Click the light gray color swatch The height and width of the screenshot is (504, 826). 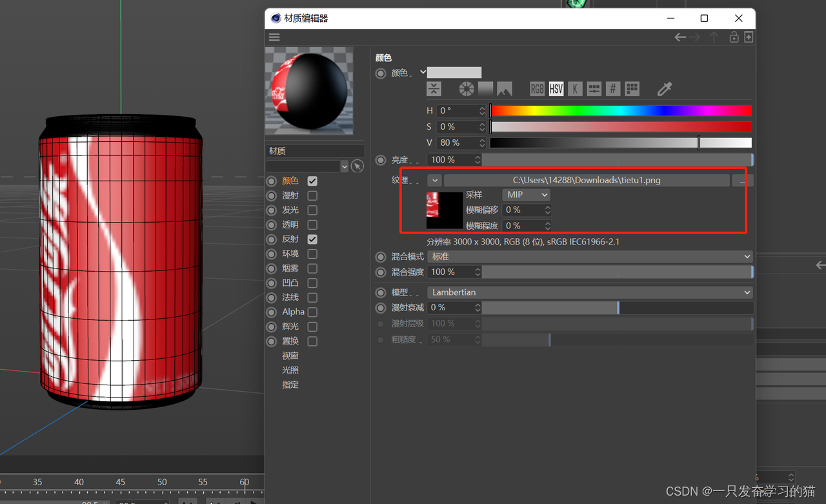pos(454,73)
